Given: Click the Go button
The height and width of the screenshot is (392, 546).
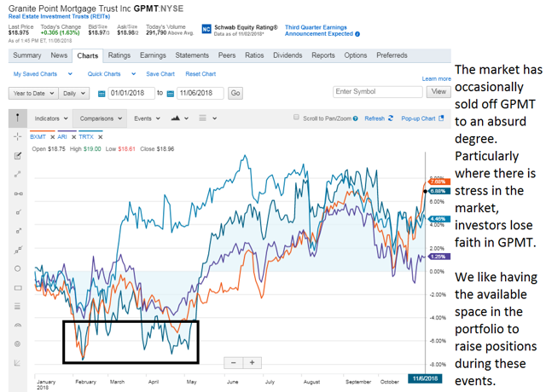Looking at the screenshot, I should point(235,93).
